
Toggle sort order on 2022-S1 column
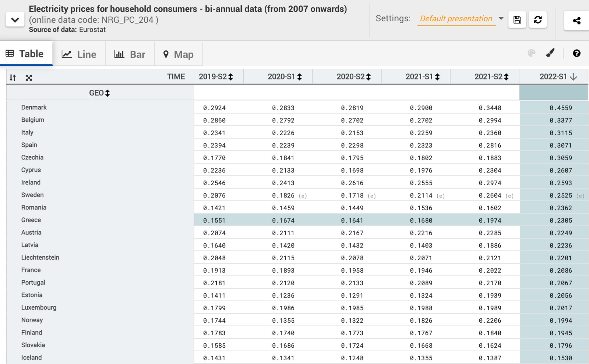pyautogui.click(x=573, y=77)
